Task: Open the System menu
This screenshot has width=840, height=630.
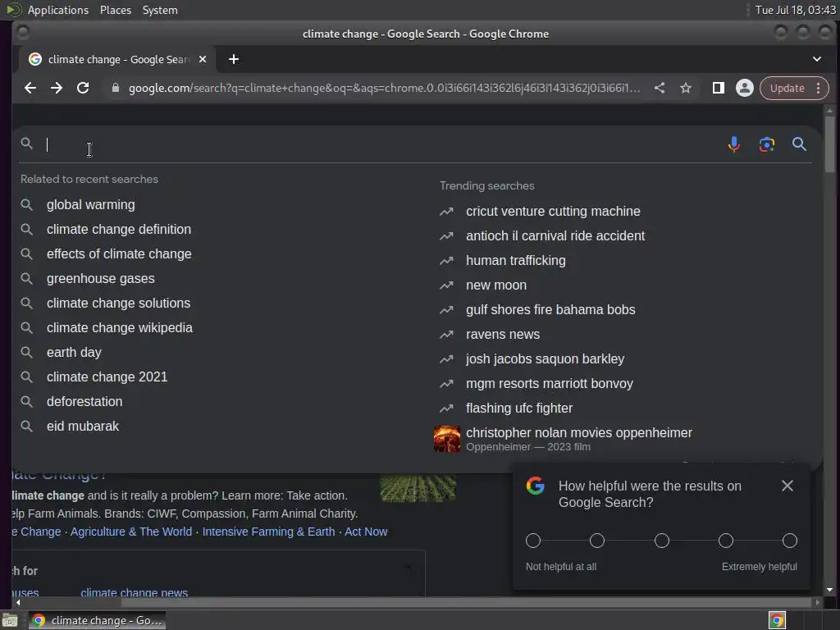Action: pos(160,10)
